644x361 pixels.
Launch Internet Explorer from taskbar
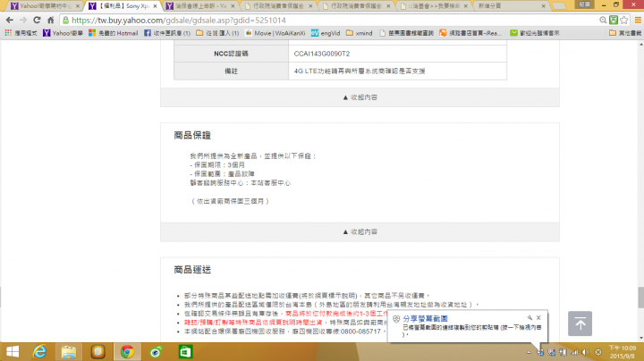coord(40,351)
